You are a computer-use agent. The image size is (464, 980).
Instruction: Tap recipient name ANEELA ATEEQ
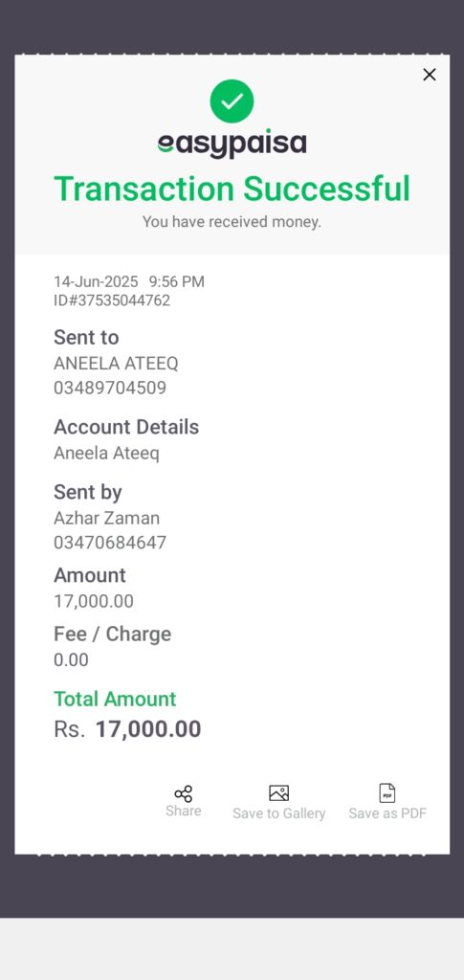coord(116,363)
